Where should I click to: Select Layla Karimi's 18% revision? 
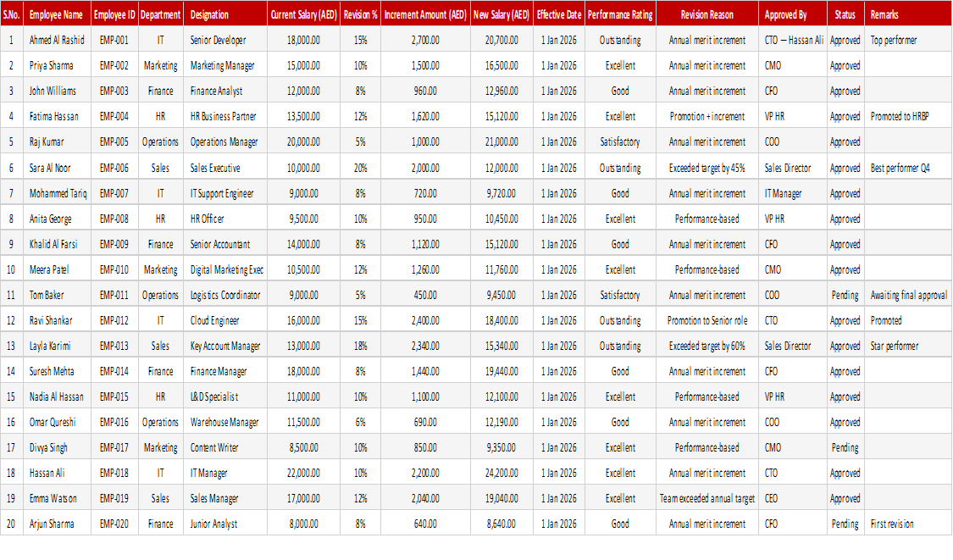coord(360,347)
